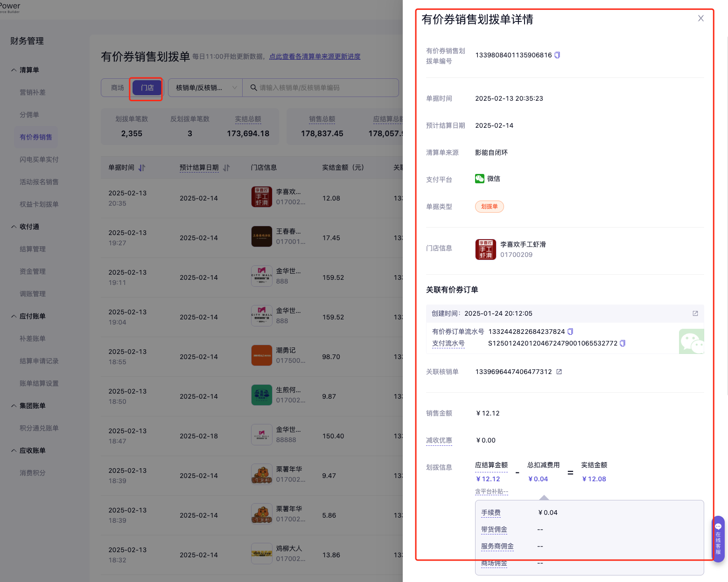Copy the voucher transfer order number
Viewport: 728px width, 582px height.
tap(557, 55)
